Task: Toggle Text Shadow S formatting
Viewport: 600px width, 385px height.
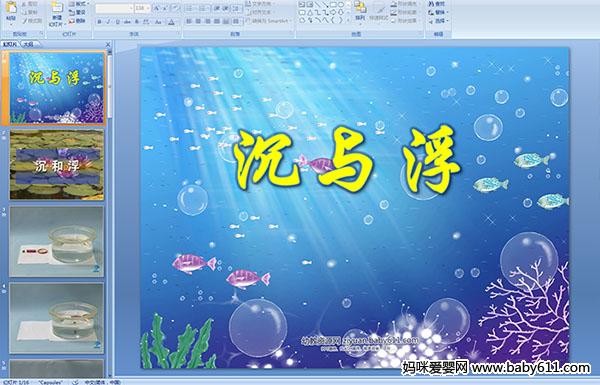Action: [x=137, y=22]
